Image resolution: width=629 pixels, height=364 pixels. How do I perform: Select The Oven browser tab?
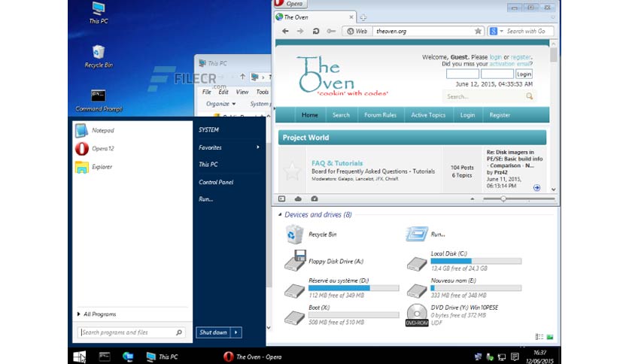(315, 17)
